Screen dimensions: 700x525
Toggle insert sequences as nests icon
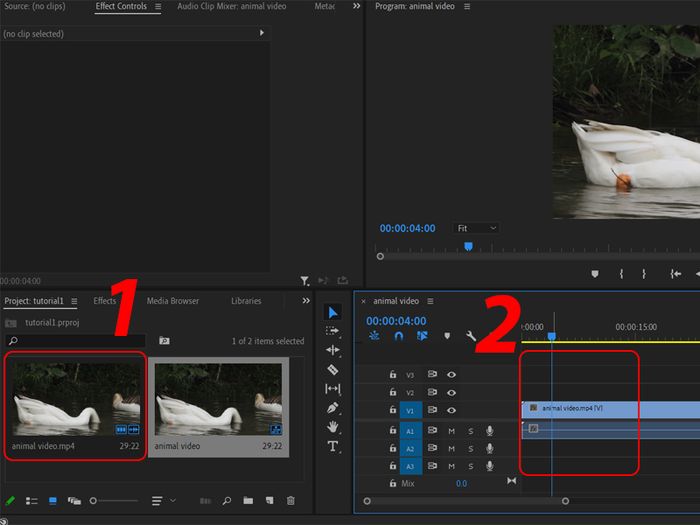pos(374,336)
